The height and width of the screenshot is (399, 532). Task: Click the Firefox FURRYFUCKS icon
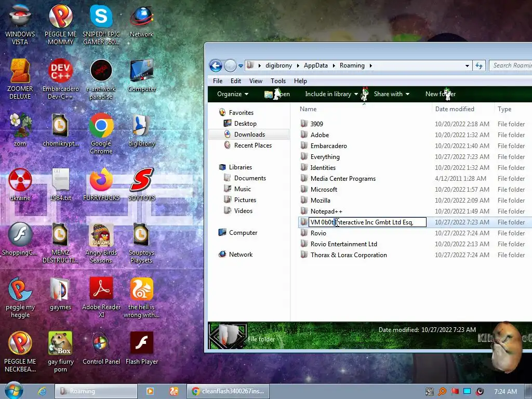click(101, 184)
